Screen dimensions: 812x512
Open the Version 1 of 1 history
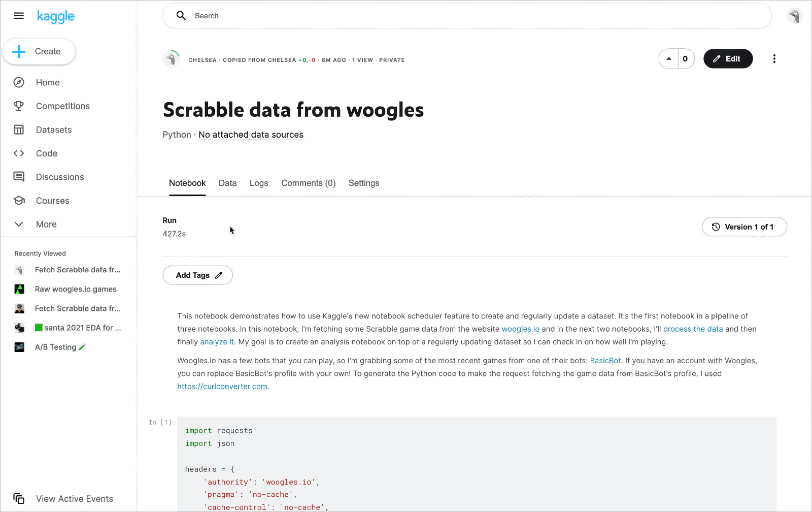pos(744,227)
